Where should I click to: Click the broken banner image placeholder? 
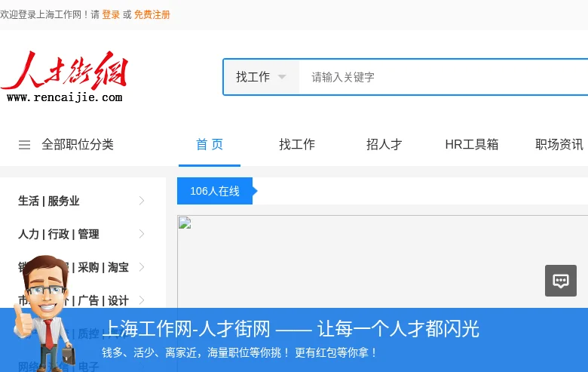click(185, 223)
